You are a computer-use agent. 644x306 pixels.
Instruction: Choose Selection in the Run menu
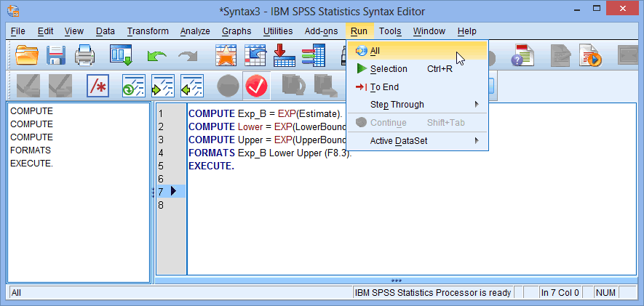417,69
